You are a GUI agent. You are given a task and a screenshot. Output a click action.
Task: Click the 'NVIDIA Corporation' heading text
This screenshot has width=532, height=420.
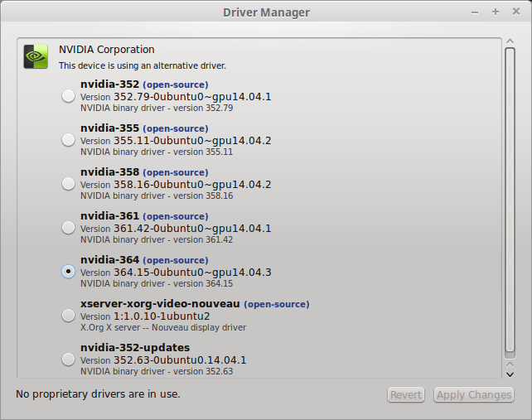(x=107, y=50)
